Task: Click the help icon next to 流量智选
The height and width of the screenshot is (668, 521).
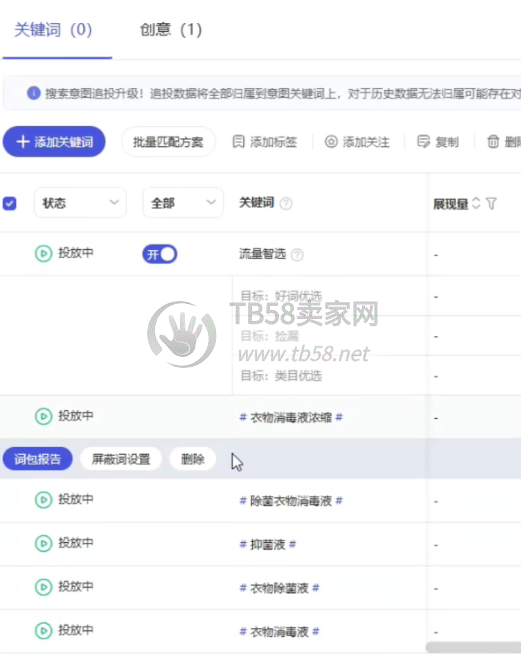Action: point(297,255)
